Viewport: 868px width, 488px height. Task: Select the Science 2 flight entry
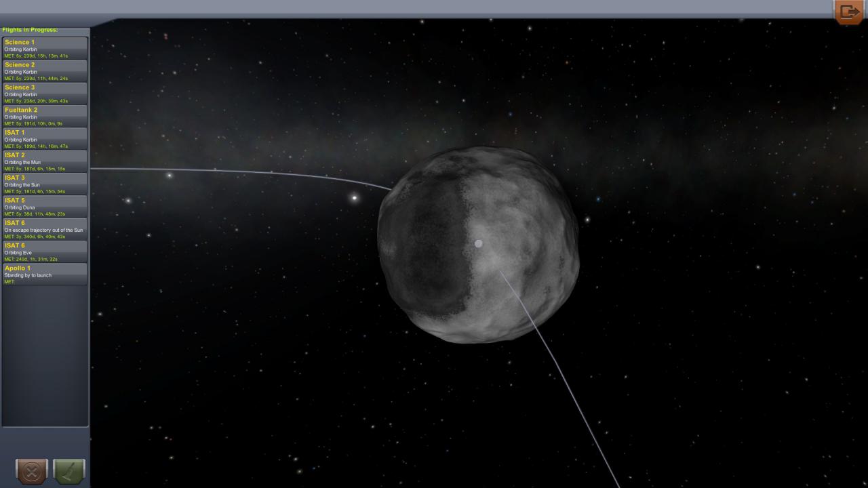click(45, 70)
